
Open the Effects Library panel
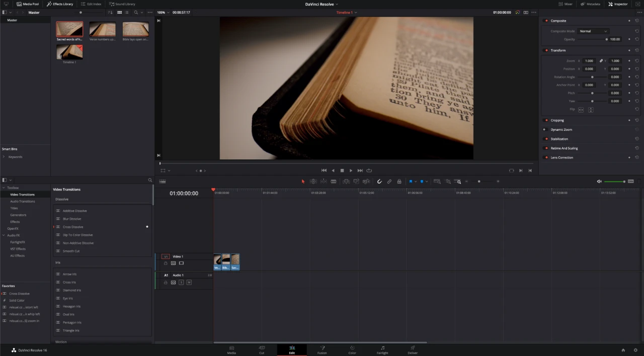coord(60,4)
